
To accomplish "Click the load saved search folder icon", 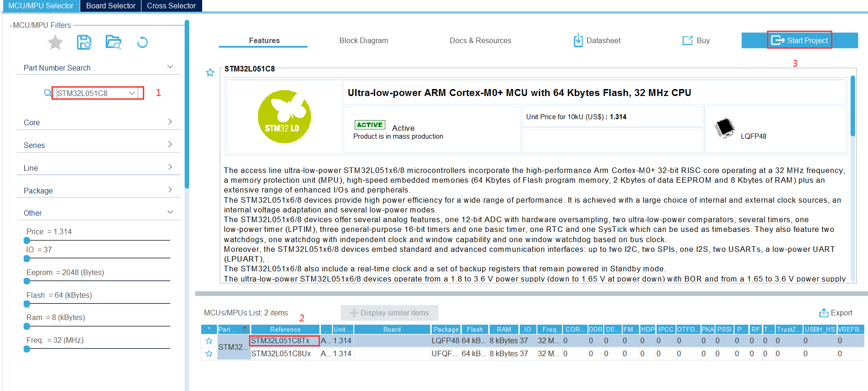I will tap(113, 43).
